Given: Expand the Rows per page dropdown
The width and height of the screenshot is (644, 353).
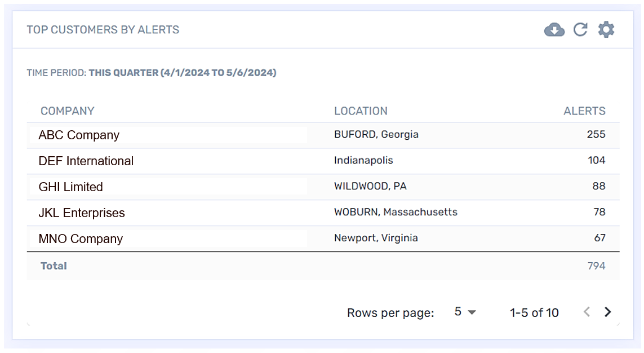Looking at the screenshot, I should 465,312.
